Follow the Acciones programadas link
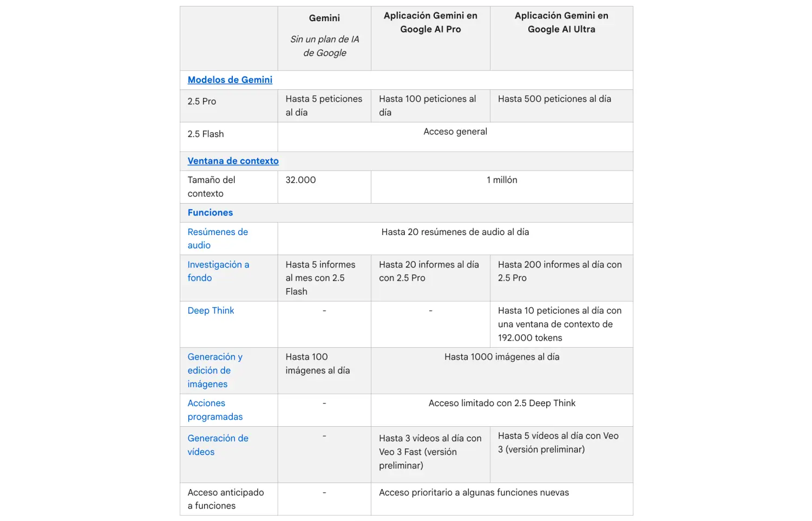The height and width of the screenshot is (521, 812). 215,410
